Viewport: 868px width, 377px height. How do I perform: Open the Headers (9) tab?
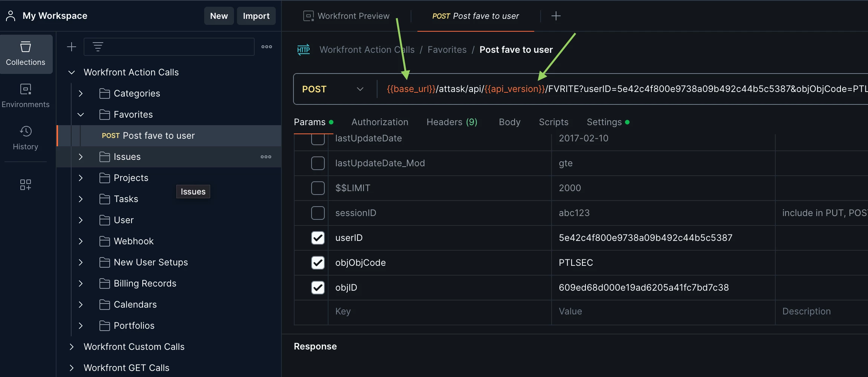452,122
